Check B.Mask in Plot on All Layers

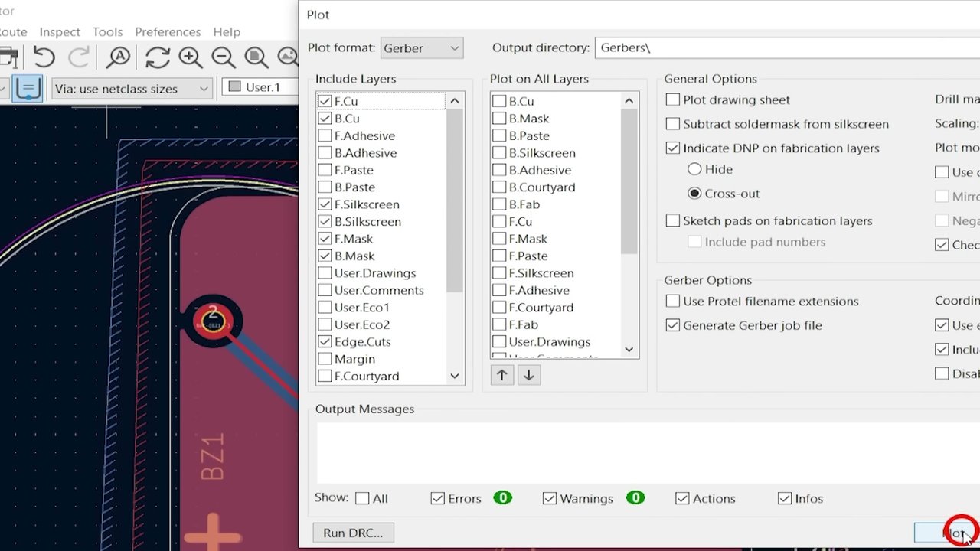[499, 119]
